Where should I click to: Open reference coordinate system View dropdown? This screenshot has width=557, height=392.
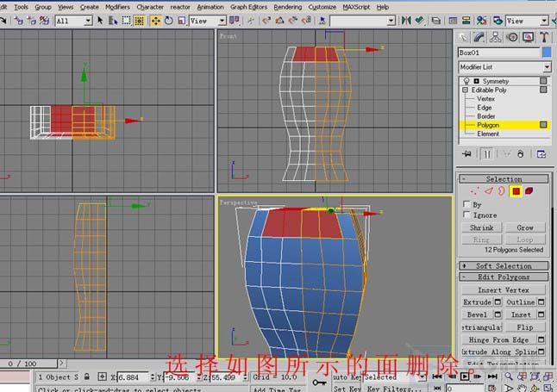222,21
